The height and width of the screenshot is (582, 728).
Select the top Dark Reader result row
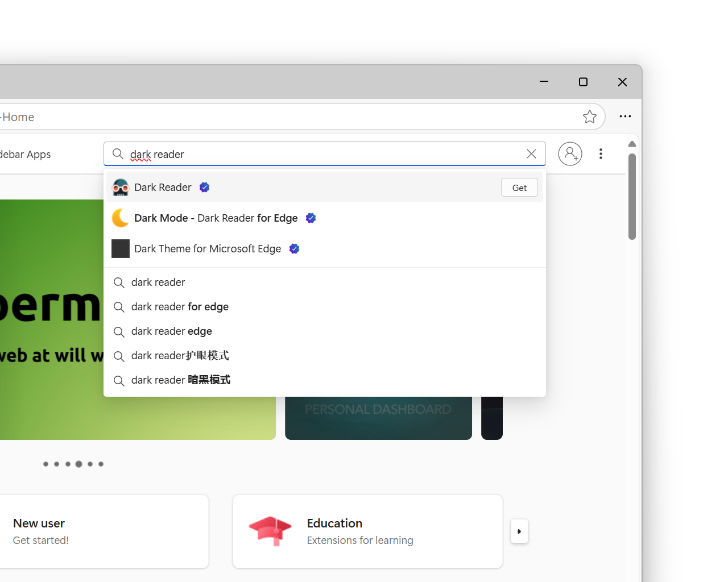tap(324, 188)
